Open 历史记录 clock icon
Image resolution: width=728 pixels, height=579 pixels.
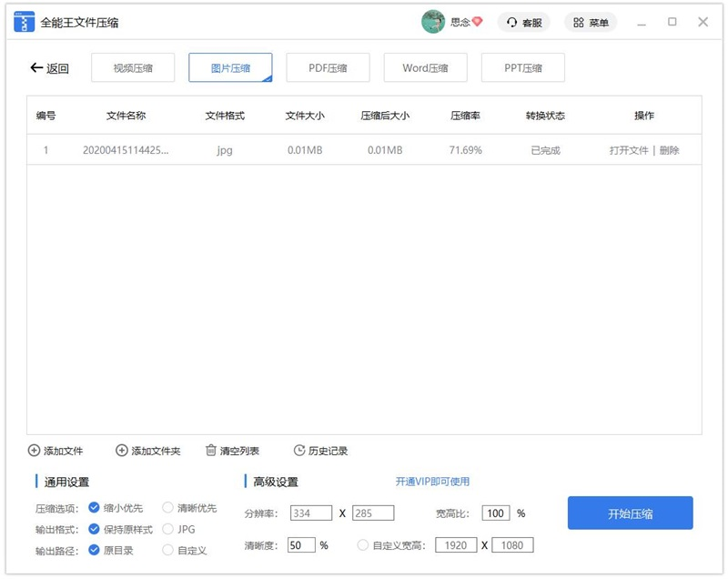click(299, 451)
